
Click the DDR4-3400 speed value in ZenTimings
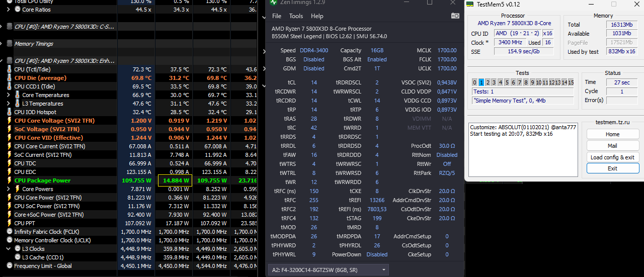[x=314, y=50]
